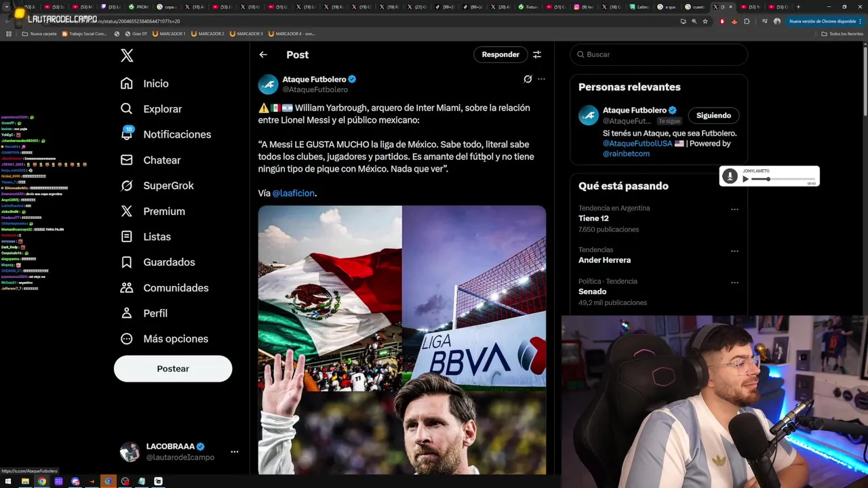Click microphone icon in audio widget

tap(730, 176)
